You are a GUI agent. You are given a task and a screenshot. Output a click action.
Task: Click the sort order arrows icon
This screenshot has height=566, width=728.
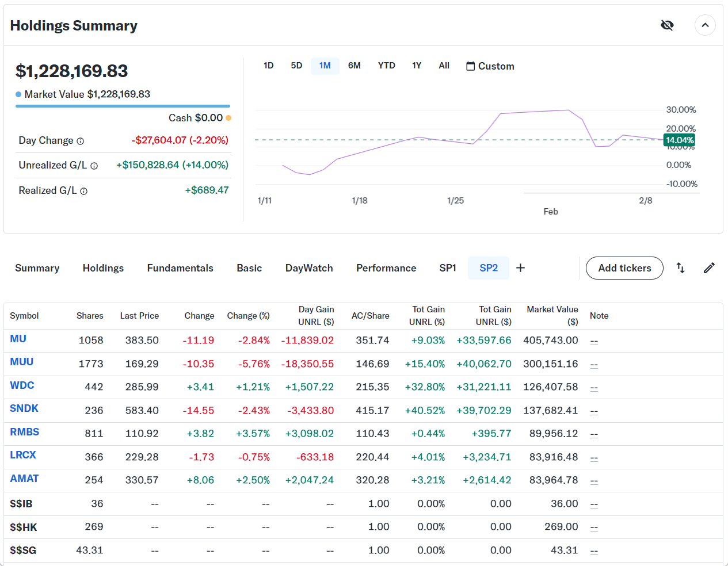(680, 268)
